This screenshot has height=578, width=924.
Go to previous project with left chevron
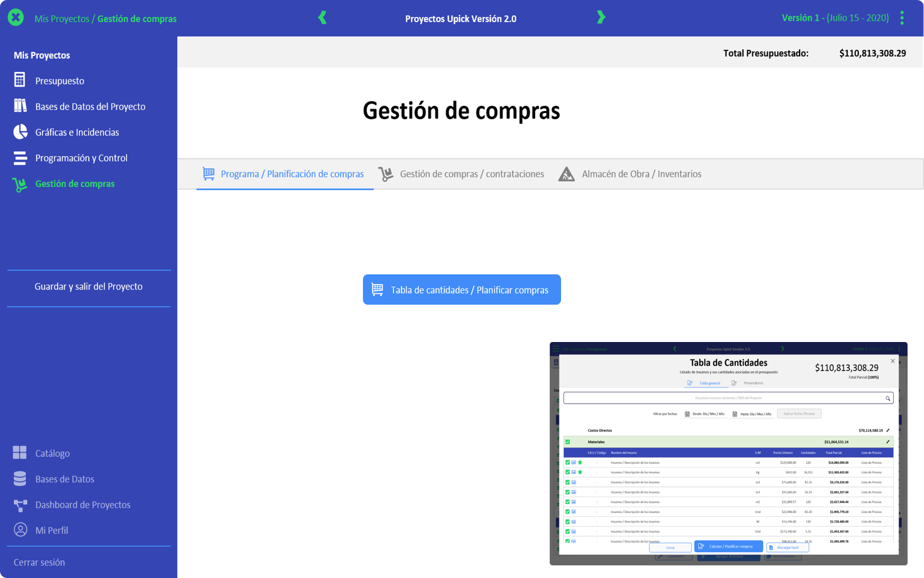click(323, 18)
